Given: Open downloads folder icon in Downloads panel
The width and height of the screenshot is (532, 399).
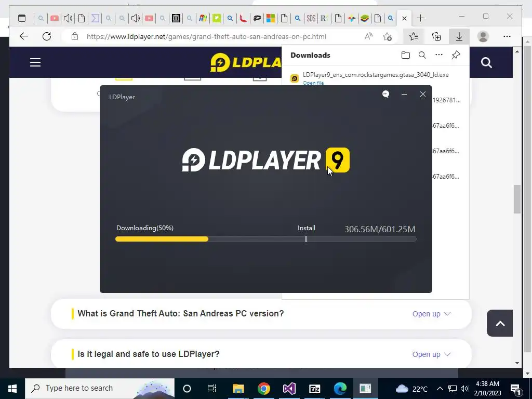Looking at the screenshot, I should 405,55.
